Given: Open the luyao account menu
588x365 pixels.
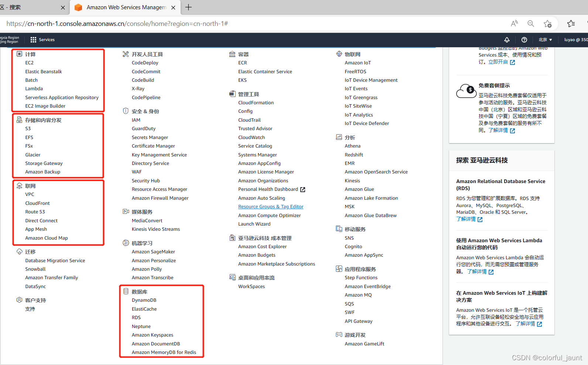Looking at the screenshot, I should tap(576, 40).
